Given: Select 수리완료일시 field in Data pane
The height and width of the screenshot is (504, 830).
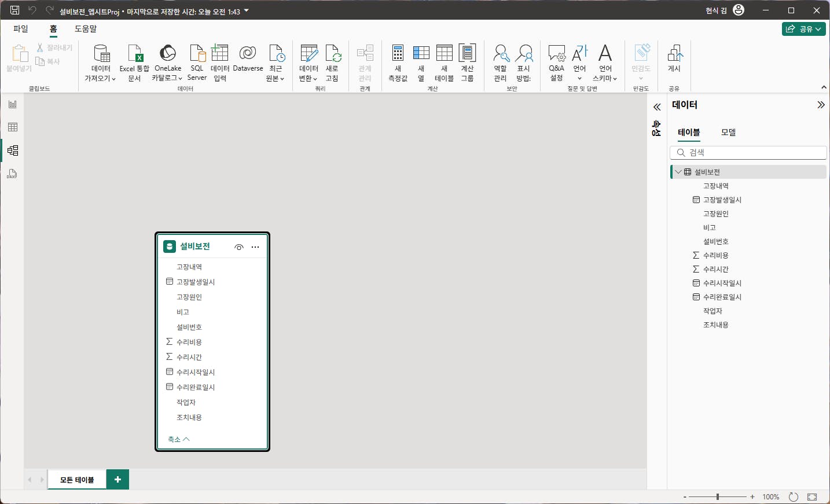Looking at the screenshot, I should point(722,297).
